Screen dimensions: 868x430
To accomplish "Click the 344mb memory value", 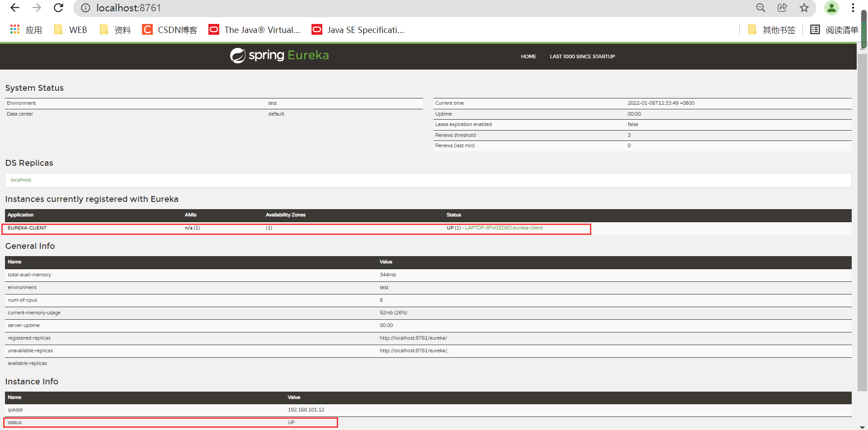I will pos(388,275).
